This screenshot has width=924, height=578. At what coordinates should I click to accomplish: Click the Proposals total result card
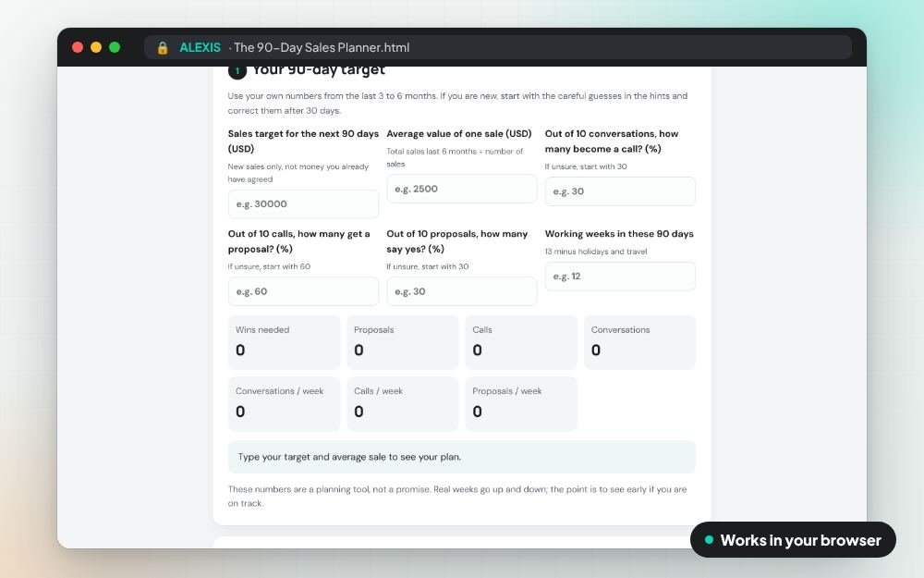click(403, 343)
